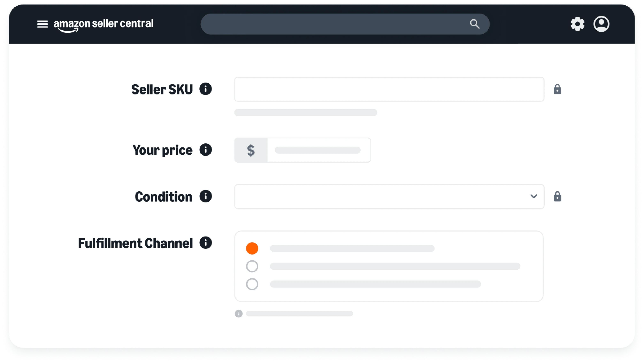644x363 pixels.
Task: Click the lock icon beside Seller SKU
Action: pos(557,89)
